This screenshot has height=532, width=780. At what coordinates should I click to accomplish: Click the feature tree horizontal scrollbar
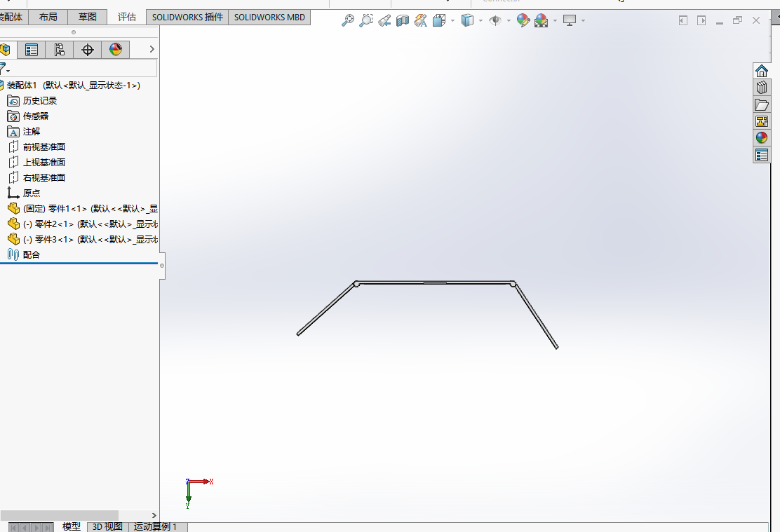click(59, 515)
